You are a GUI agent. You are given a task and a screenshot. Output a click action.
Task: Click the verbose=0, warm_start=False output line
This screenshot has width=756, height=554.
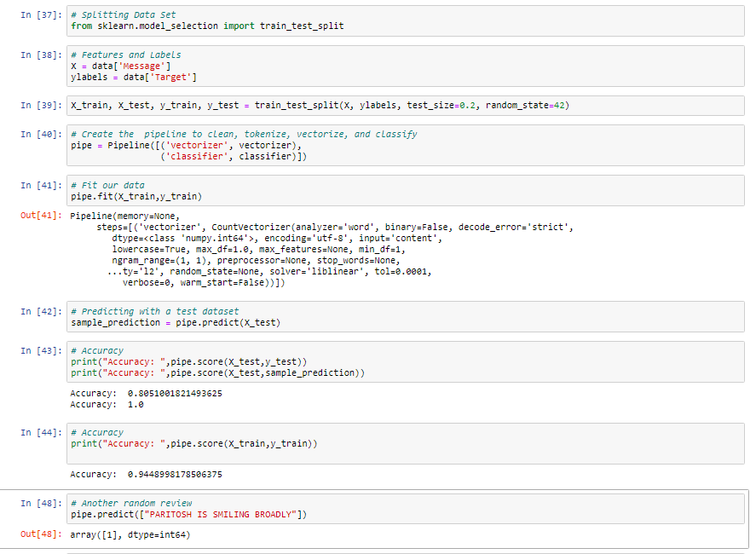[x=204, y=283]
